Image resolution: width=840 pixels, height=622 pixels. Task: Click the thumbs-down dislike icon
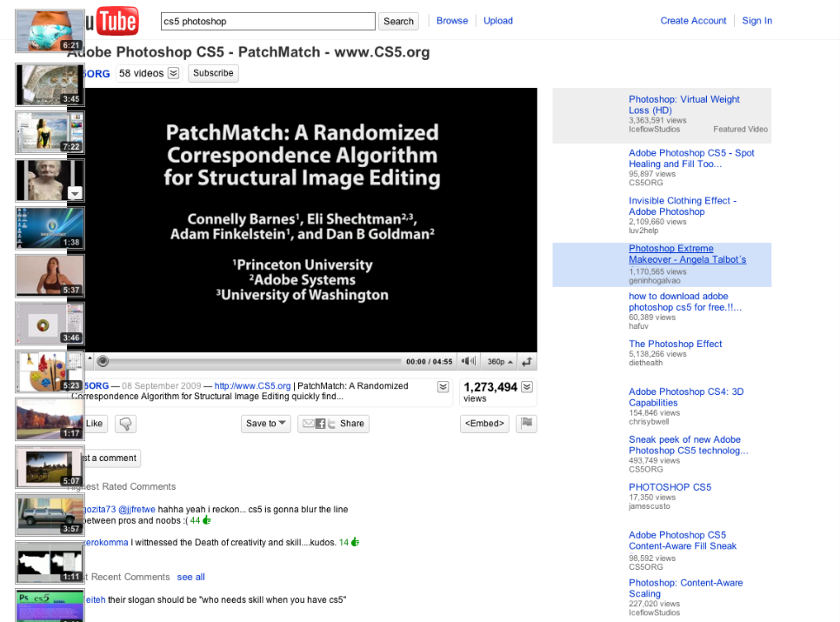(x=125, y=424)
